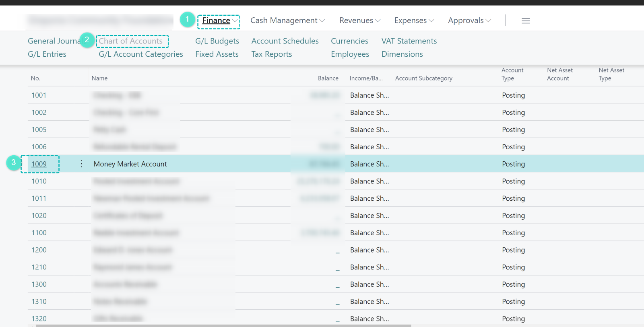Image resolution: width=644 pixels, height=327 pixels.
Task: Open Tax Reports
Action: click(x=272, y=54)
